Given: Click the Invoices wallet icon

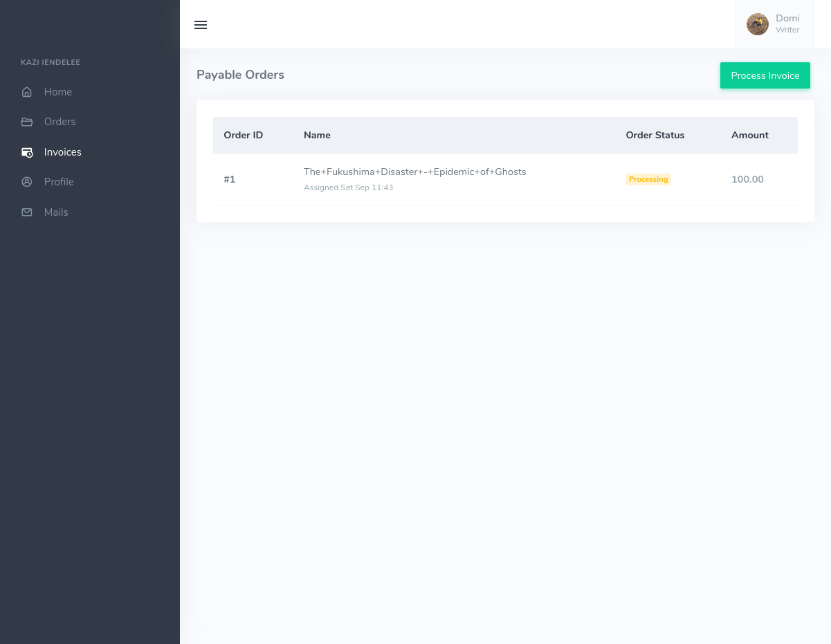Looking at the screenshot, I should (x=27, y=152).
